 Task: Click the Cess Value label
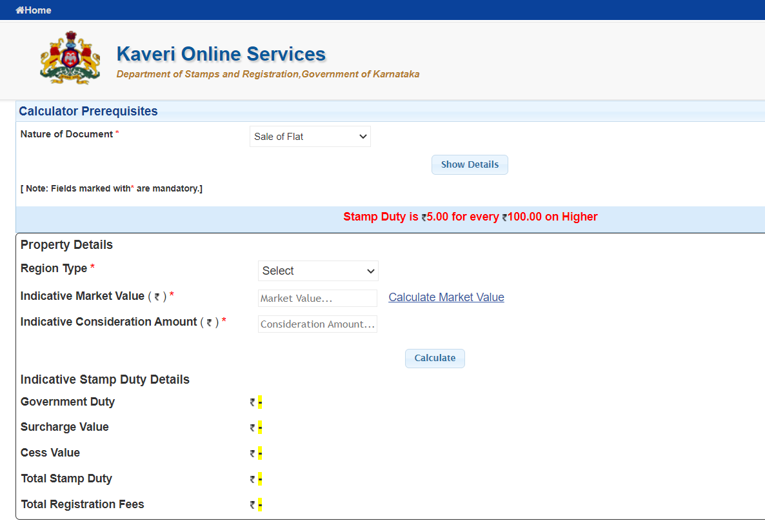50,453
